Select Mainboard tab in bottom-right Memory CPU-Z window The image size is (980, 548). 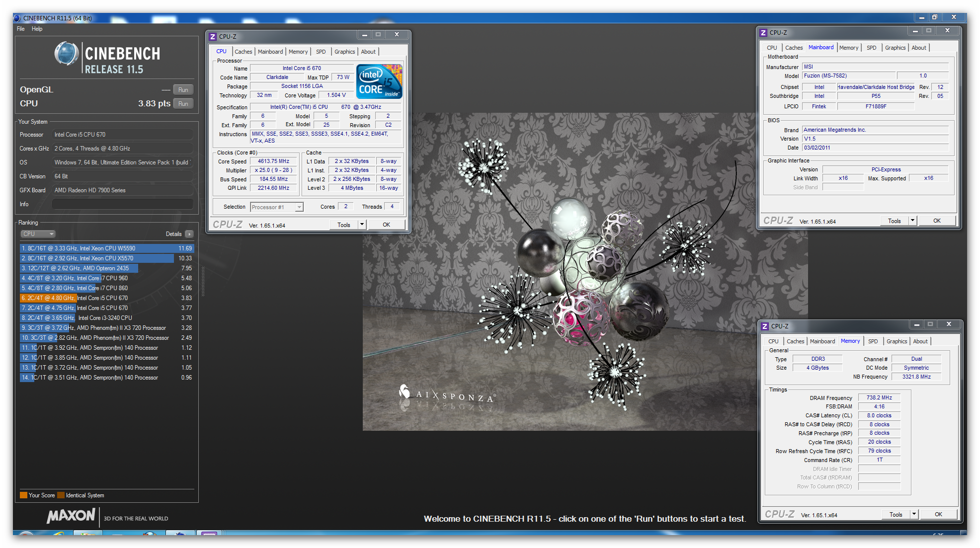point(822,341)
